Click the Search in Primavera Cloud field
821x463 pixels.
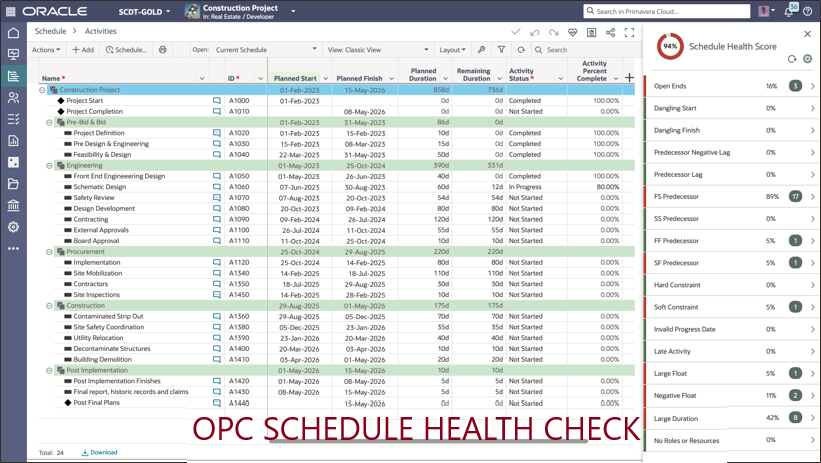click(678, 12)
